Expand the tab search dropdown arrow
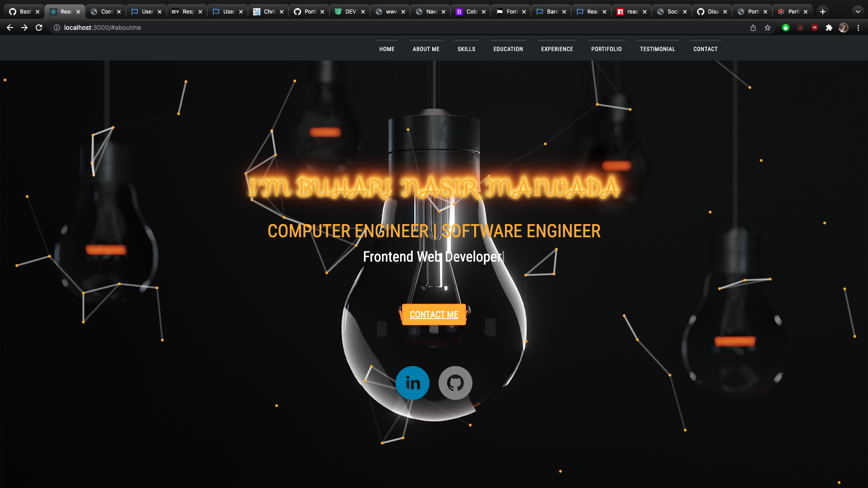Viewport: 868px width, 488px height. [858, 12]
